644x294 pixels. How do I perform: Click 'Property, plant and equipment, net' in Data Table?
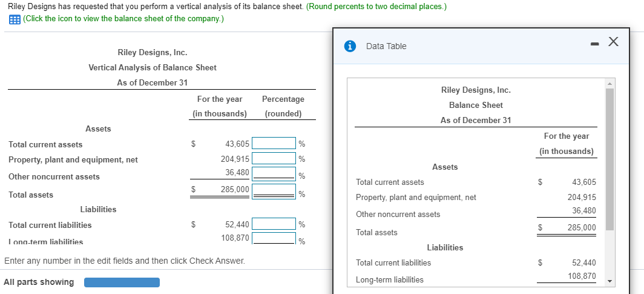point(416,198)
